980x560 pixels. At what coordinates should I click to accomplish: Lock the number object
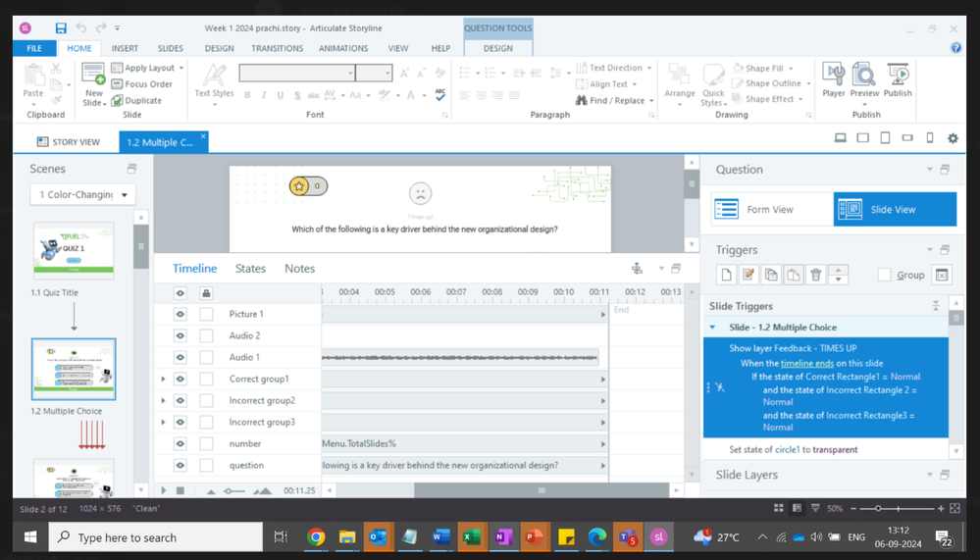[x=206, y=443]
